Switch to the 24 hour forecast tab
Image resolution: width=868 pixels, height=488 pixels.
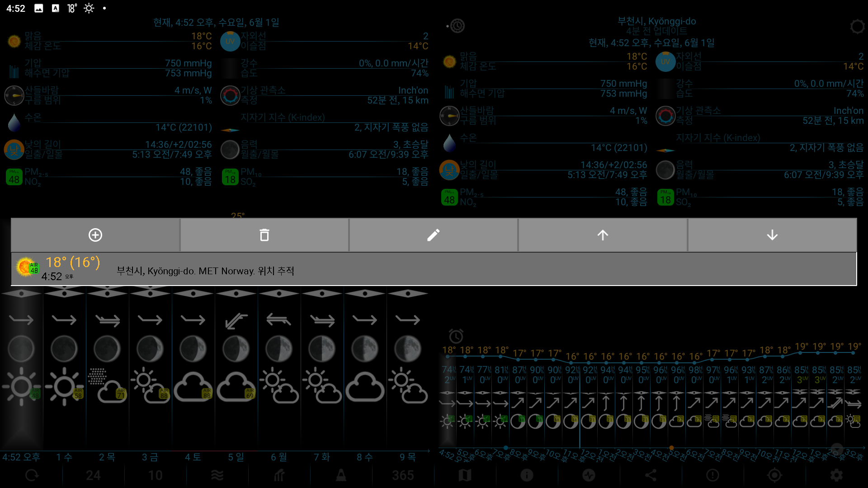[93, 475]
